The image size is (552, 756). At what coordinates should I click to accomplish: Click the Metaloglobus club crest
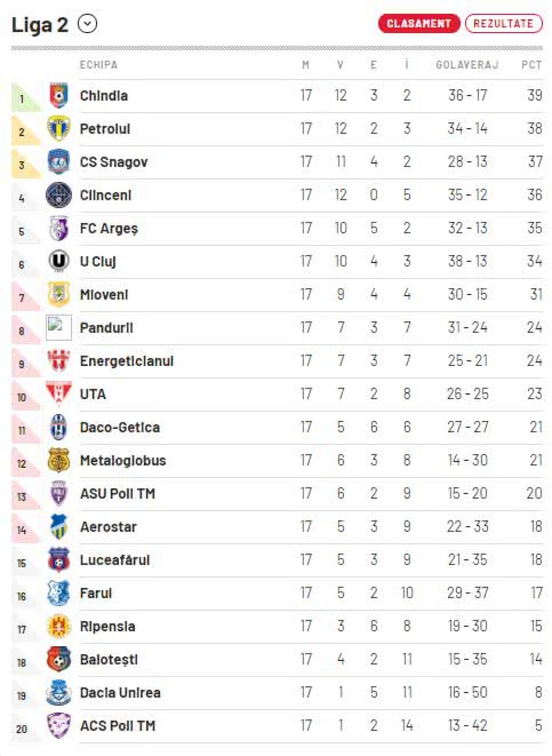(58, 460)
